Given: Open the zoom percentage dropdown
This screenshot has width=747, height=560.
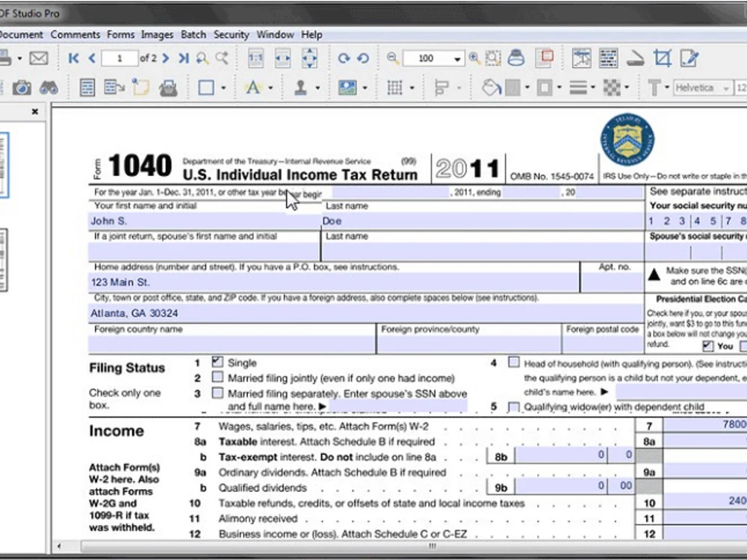Looking at the screenshot, I should click(x=456, y=58).
